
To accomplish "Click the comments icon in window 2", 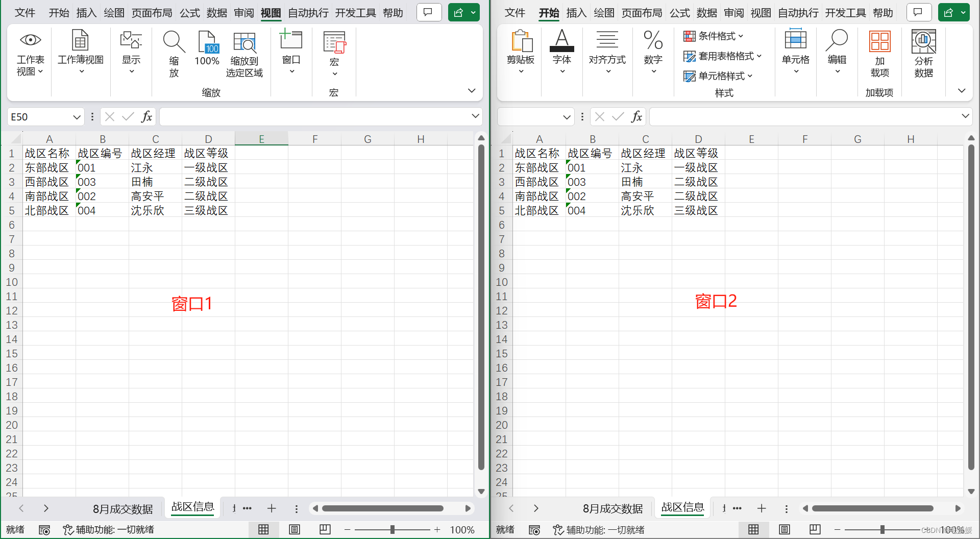I will 919,12.
